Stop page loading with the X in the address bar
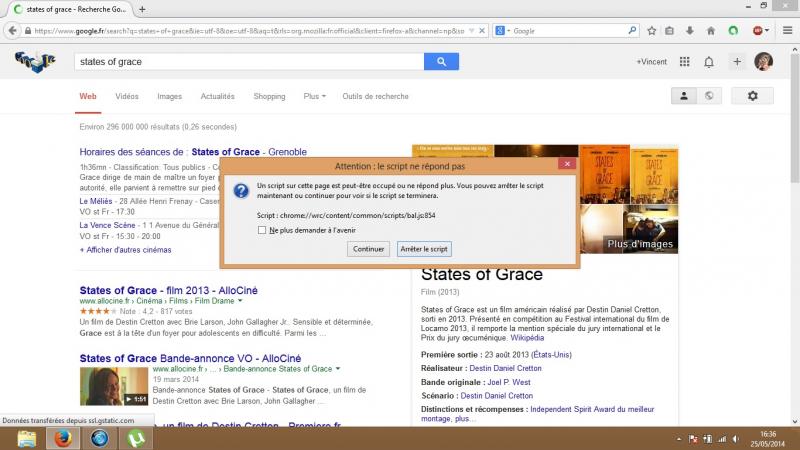800x450 pixels. pos(481,31)
